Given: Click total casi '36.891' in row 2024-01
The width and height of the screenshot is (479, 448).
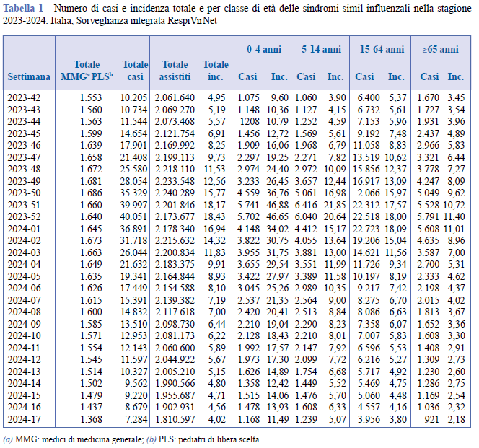Looking at the screenshot, I should [133, 229].
